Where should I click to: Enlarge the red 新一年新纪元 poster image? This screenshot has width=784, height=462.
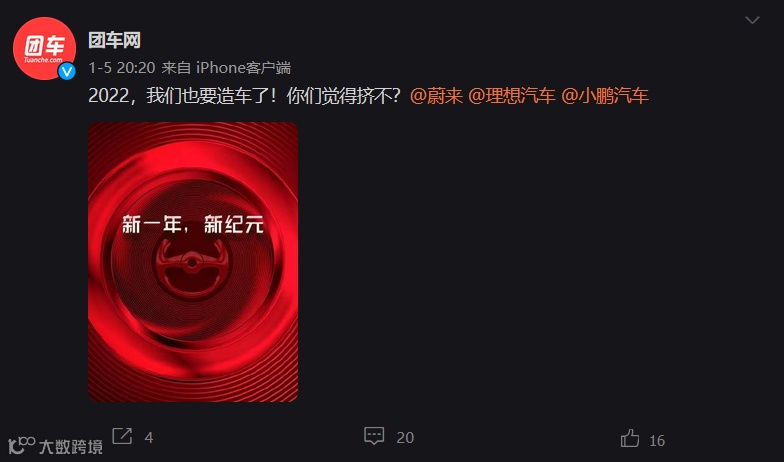[x=193, y=262]
